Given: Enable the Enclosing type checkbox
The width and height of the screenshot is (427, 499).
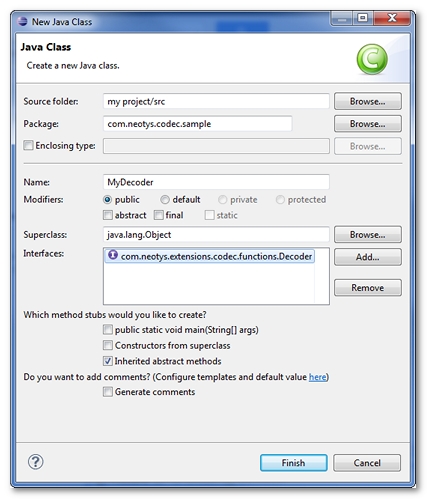Looking at the screenshot, I should 28,145.
